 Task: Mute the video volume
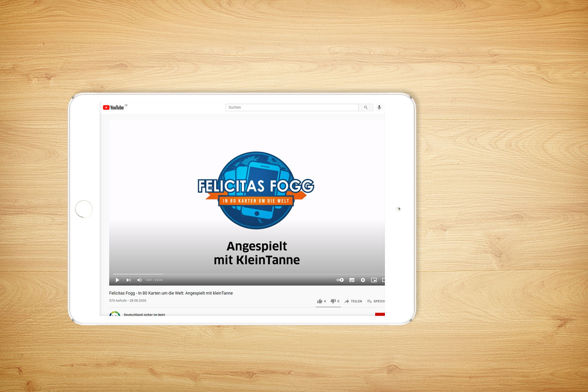click(x=139, y=280)
